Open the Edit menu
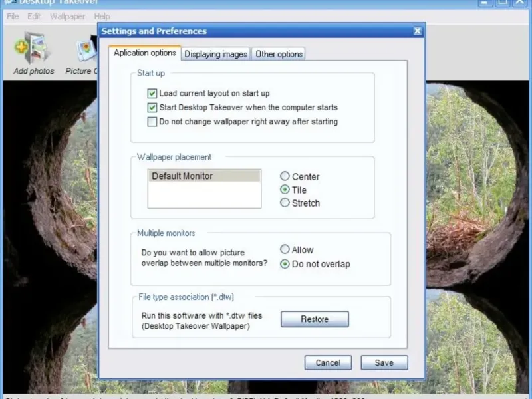 34,16
